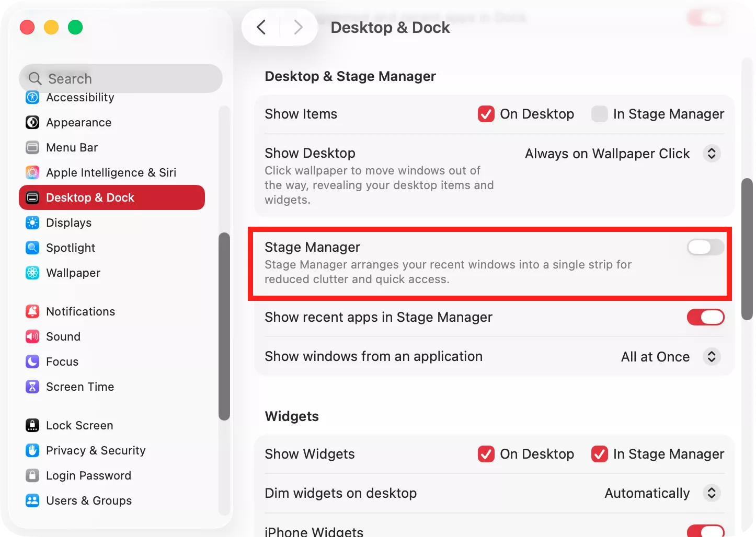Check Show Items In Stage Manager box
Viewport: 756px width, 537px height.
[599, 114]
